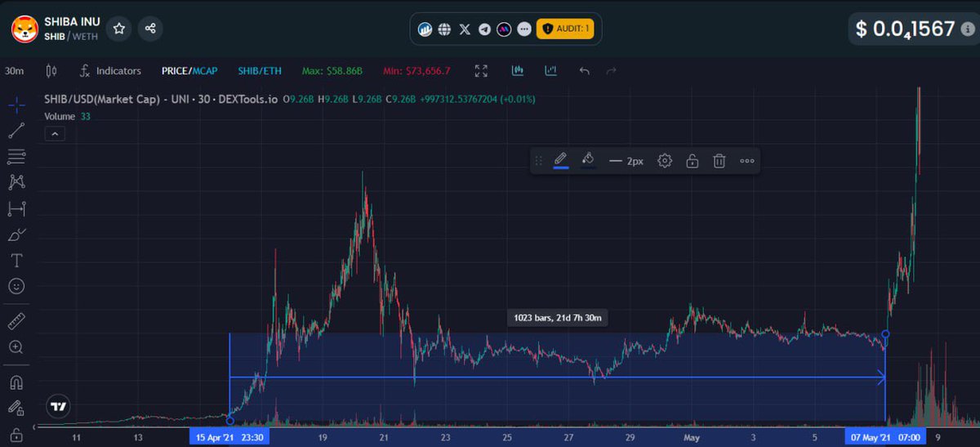Viewport: 980px width, 447px height.
Task: Open the token website globe icon
Action: 444,29
